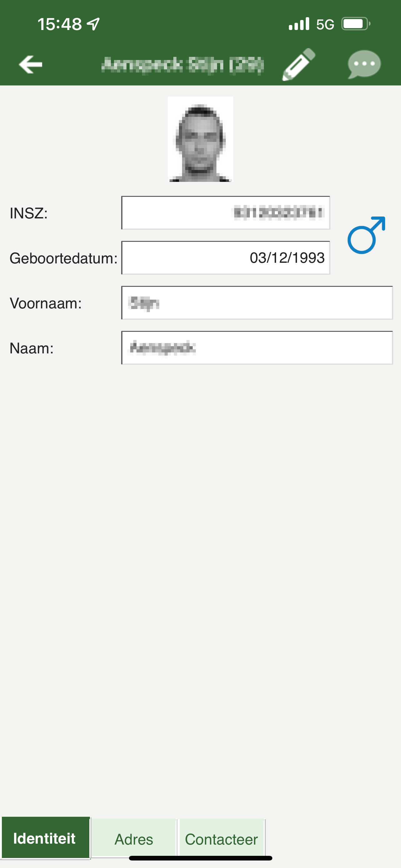Select the Geboortedatum date field
401x868 pixels.
point(225,258)
